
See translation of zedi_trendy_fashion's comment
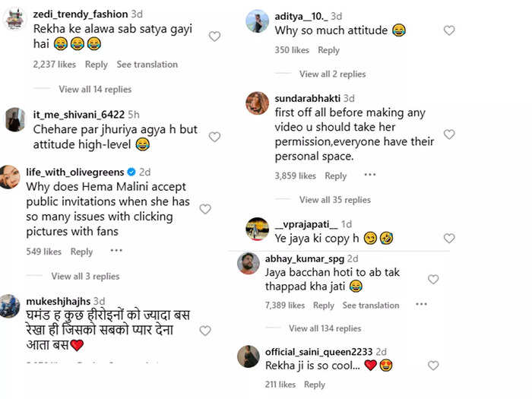coord(147,65)
